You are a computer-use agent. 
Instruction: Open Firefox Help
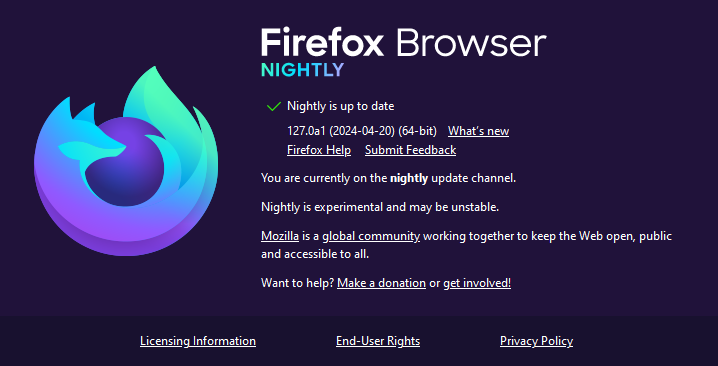(319, 150)
